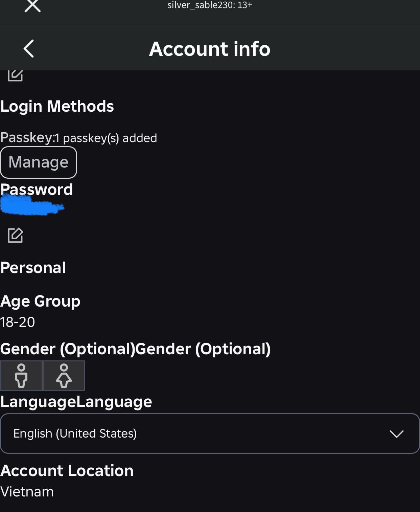Close the account settings overlay with X

tap(32, 6)
